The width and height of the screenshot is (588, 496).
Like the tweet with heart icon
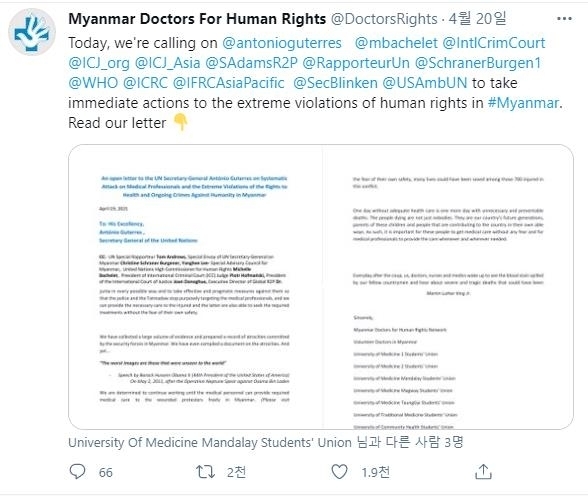pyautogui.click(x=340, y=472)
